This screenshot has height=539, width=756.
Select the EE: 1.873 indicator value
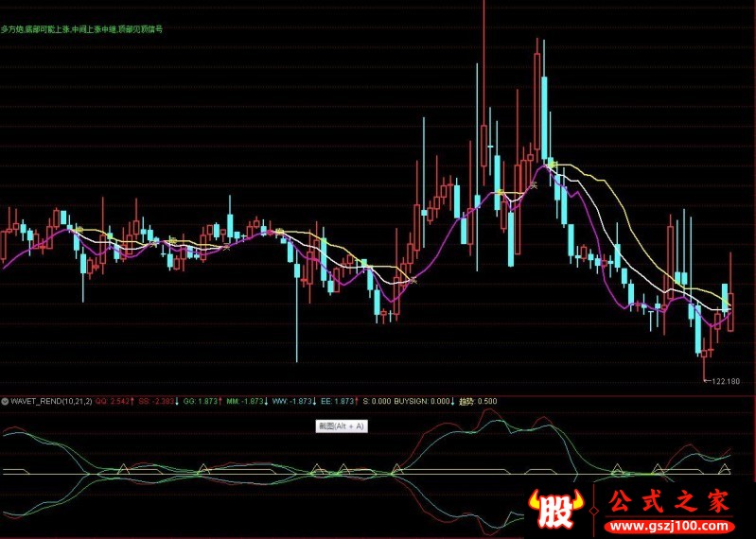340,401
